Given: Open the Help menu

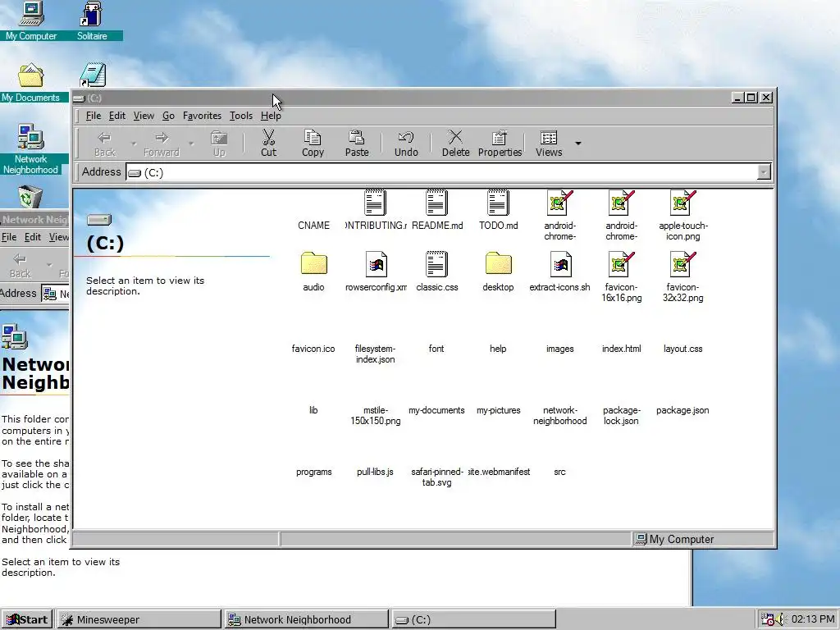Looking at the screenshot, I should [271, 116].
